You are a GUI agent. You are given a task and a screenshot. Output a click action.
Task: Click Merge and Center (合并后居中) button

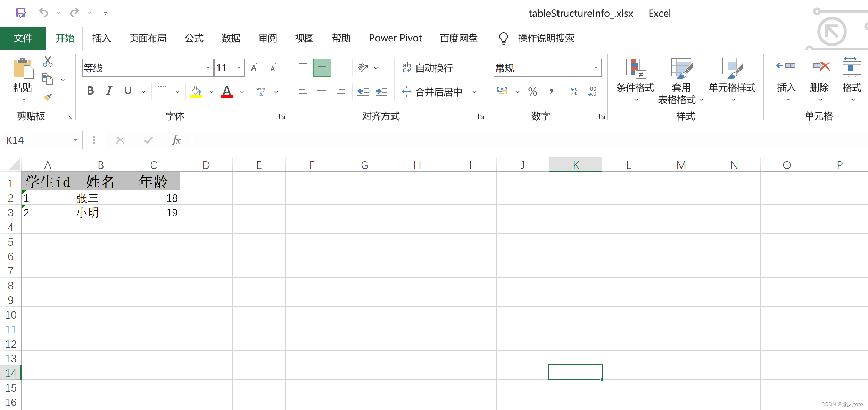coord(432,92)
